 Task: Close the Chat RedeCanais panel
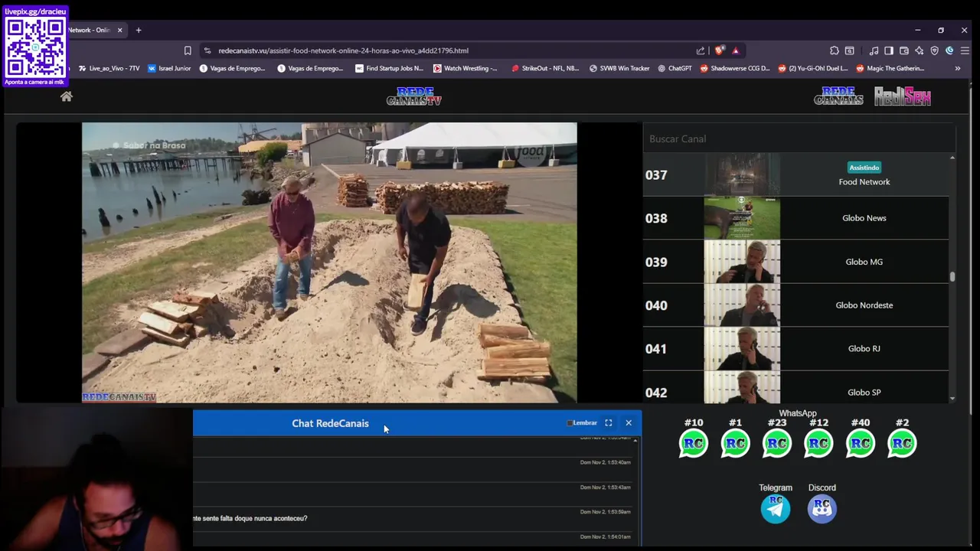629,422
